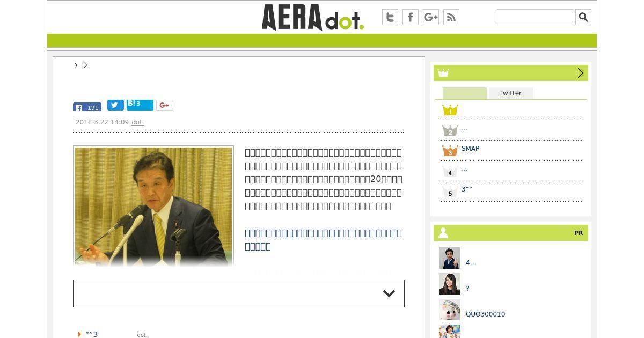Open the Twitter icon in the header
Screen dimensions: 644x338
coord(390,17)
